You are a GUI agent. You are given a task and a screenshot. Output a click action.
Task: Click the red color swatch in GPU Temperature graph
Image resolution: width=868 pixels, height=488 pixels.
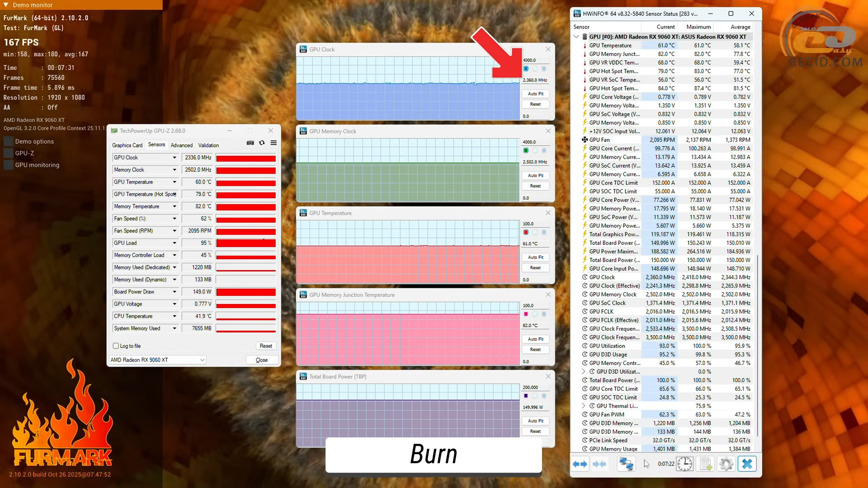(526, 232)
